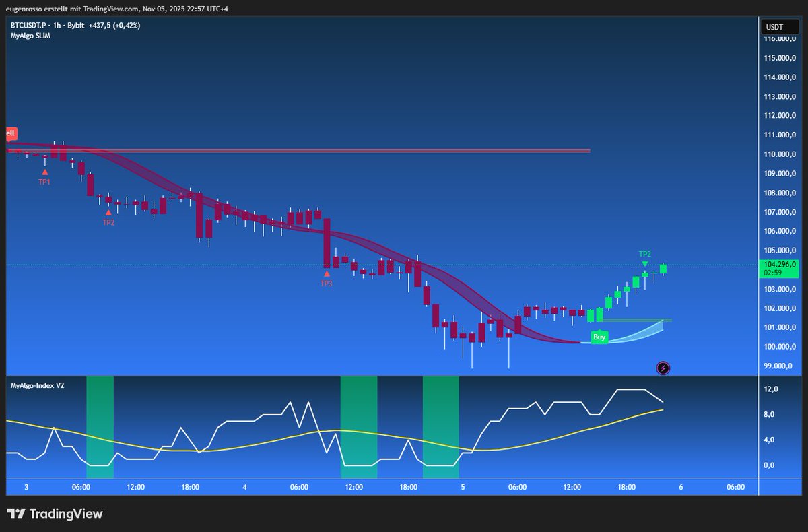The width and height of the screenshot is (808, 532).
Task: Click the date label 6 on time axis
Action: click(x=681, y=487)
